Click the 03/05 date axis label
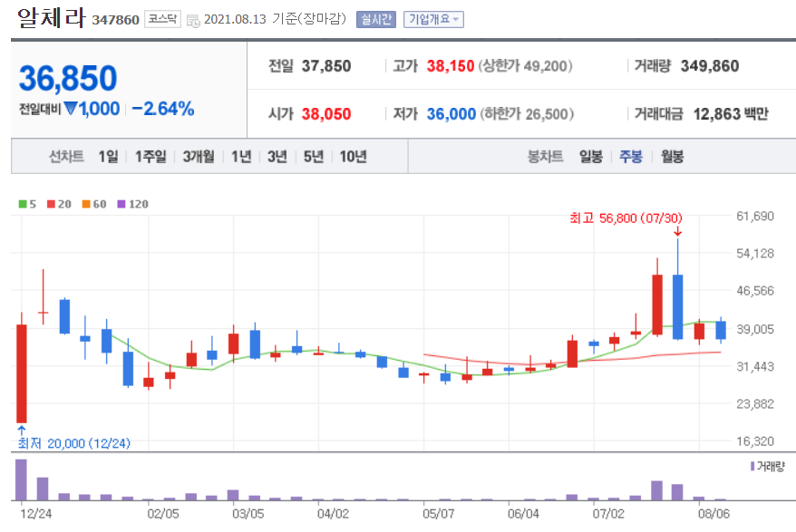The height and width of the screenshot is (532, 796). point(248,514)
